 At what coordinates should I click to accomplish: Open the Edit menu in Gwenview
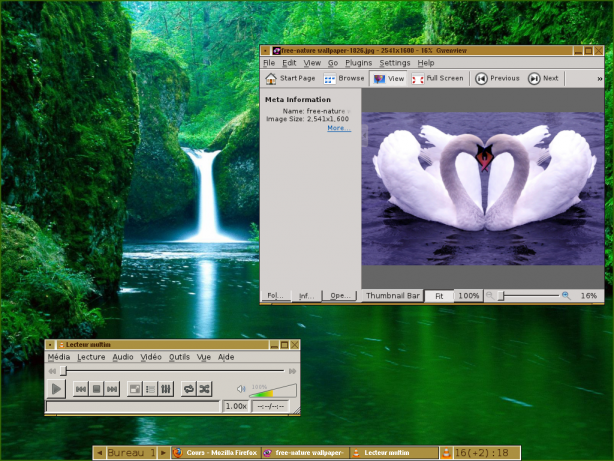[x=289, y=63]
